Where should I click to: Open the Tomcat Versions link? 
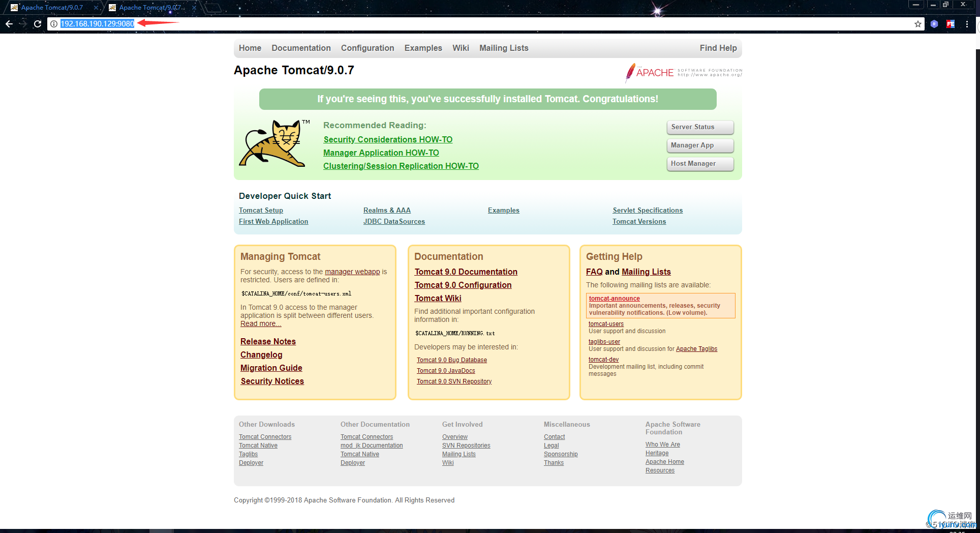(639, 221)
